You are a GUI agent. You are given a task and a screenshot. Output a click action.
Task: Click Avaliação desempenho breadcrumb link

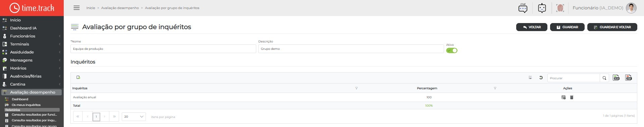click(x=120, y=8)
